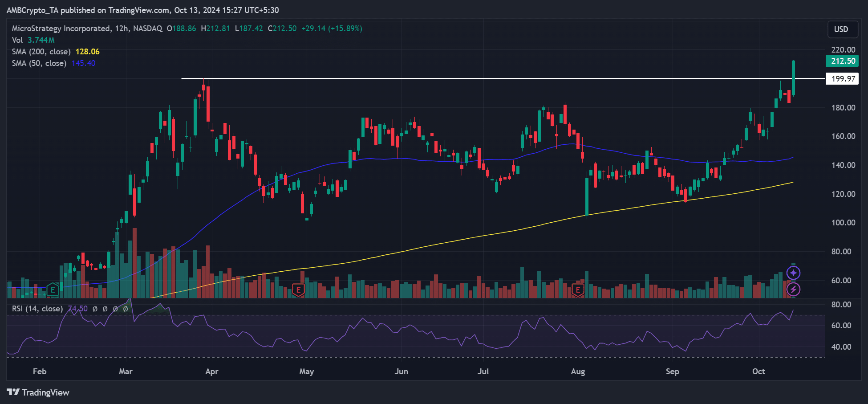Click the C212.50 close value
This screenshot has width=868, height=404.
(x=282, y=29)
